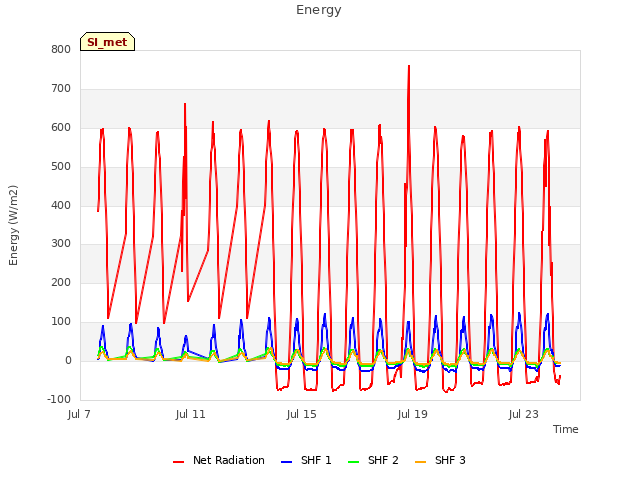Click the 400 y-axis tick label

(61, 205)
